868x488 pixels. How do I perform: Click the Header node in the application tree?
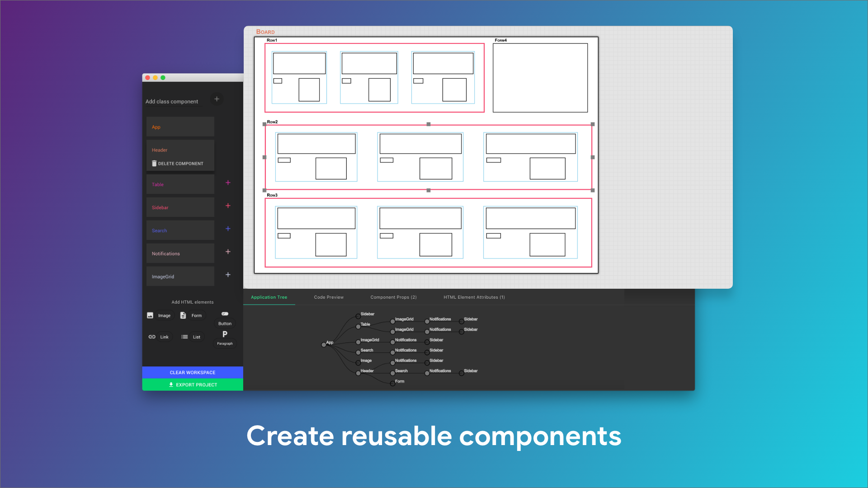tap(358, 373)
